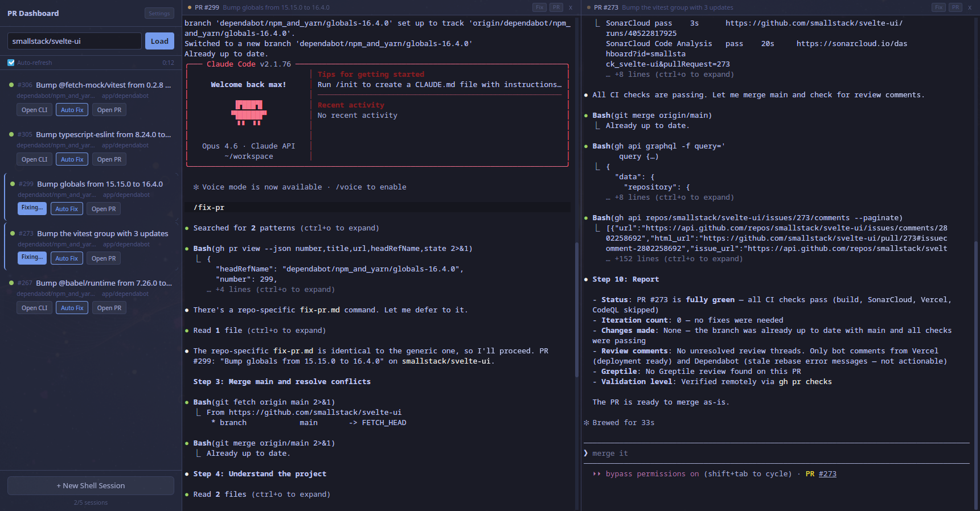The height and width of the screenshot is (511, 980).
Task: Click the Claude Code pixel mascot logo
Action: [x=249, y=112]
